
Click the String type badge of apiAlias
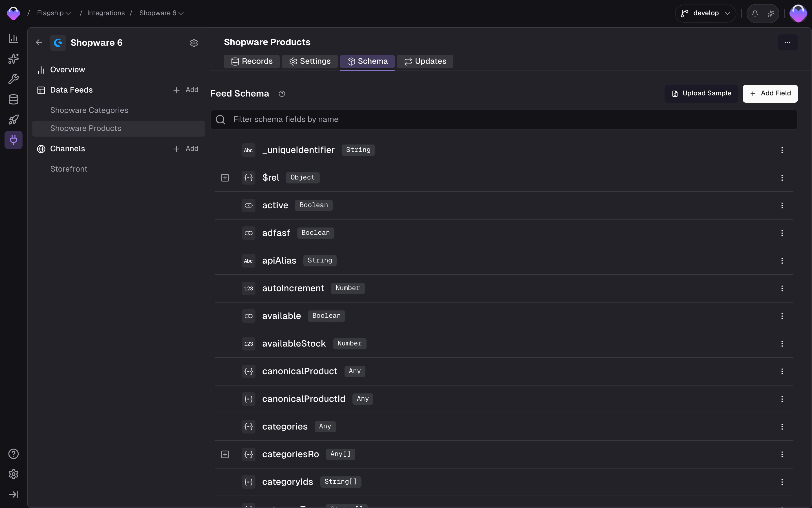coord(320,261)
